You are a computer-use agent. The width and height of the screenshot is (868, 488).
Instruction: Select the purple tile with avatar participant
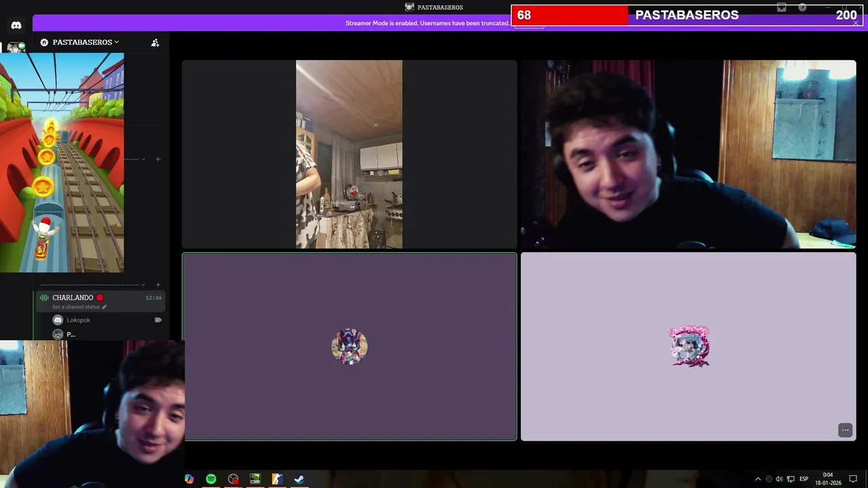(349, 346)
